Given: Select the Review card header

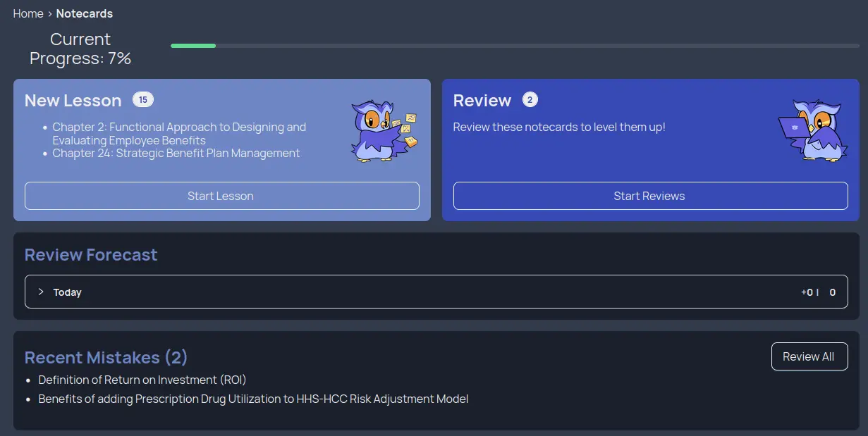Looking at the screenshot, I should (482, 100).
